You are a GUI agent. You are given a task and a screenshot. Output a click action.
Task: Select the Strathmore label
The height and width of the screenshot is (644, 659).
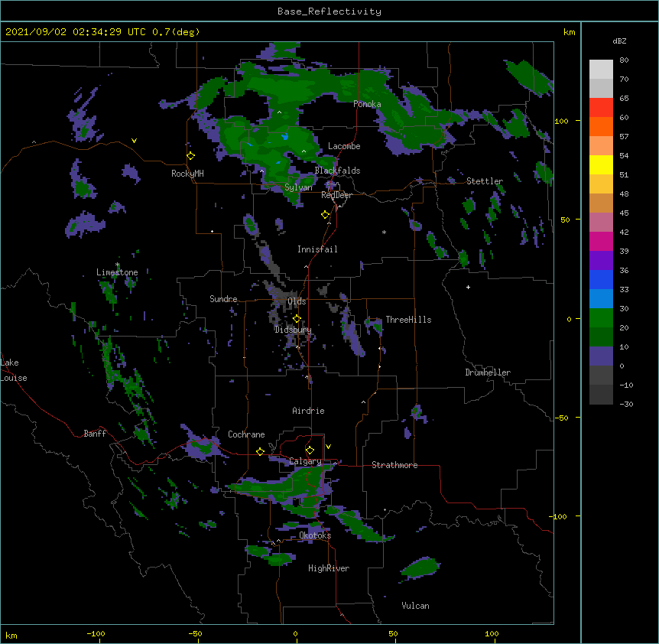(x=394, y=465)
